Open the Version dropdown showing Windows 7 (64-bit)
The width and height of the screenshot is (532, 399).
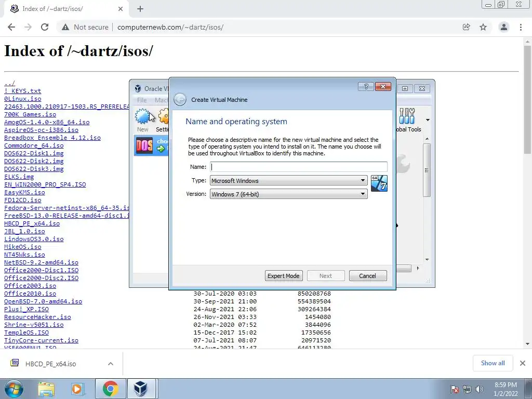[288, 194]
